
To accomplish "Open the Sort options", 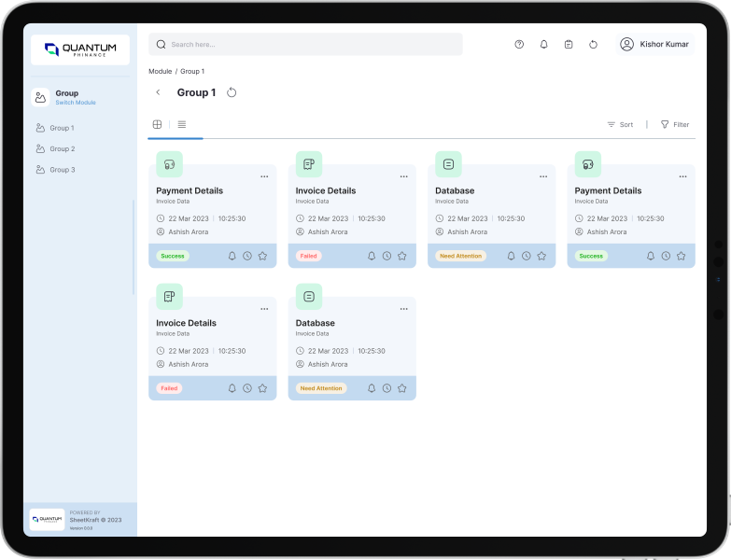I will pyautogui.click(x=620, y=124).
